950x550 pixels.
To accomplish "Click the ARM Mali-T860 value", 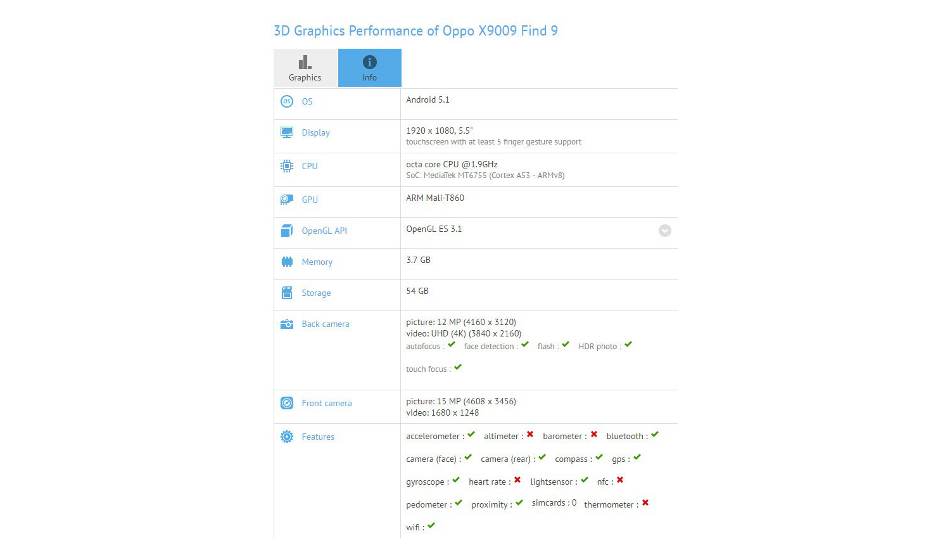I will 435,197.
